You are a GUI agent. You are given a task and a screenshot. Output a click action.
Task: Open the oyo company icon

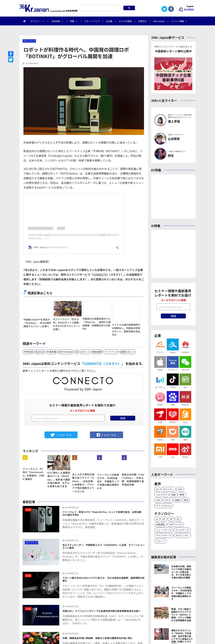pyautogui.click(x=173, y=449)
